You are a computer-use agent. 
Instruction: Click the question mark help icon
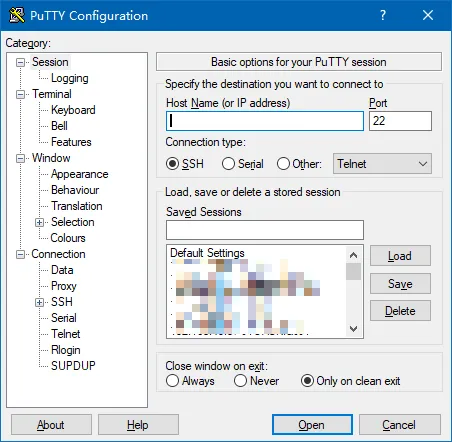tap(383, 15)
